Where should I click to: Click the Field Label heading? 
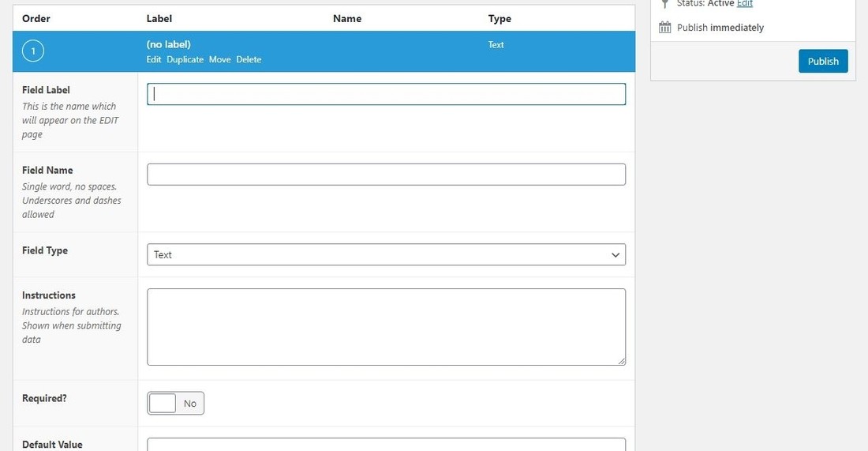46,90
